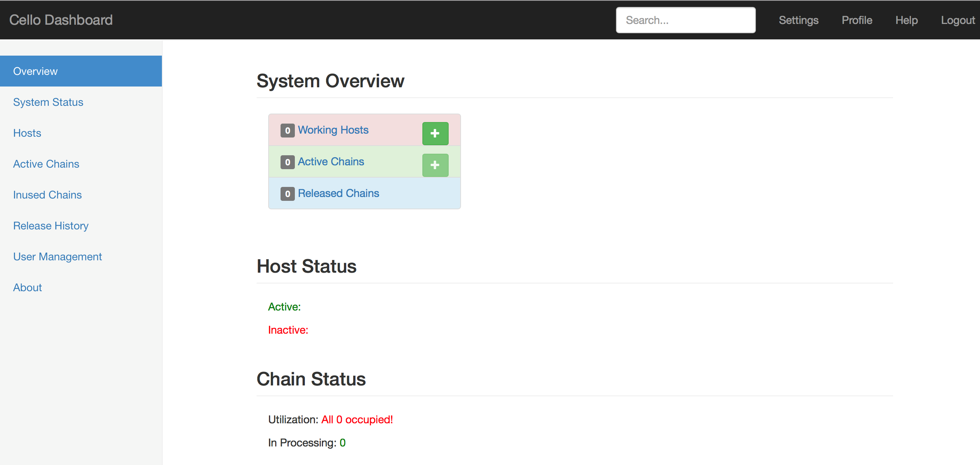Click the zero badge next to Released Chains

pyautogui.click(x=287, y=194)
